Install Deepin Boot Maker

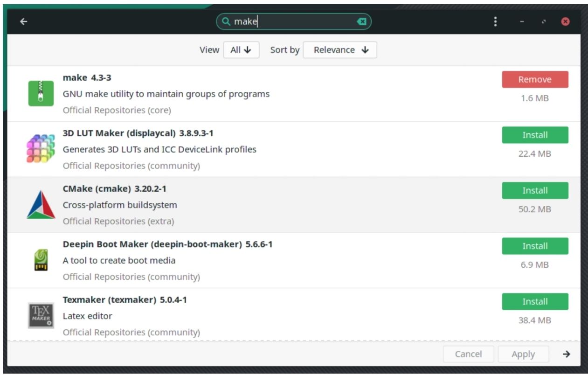[x=535, y=246]
